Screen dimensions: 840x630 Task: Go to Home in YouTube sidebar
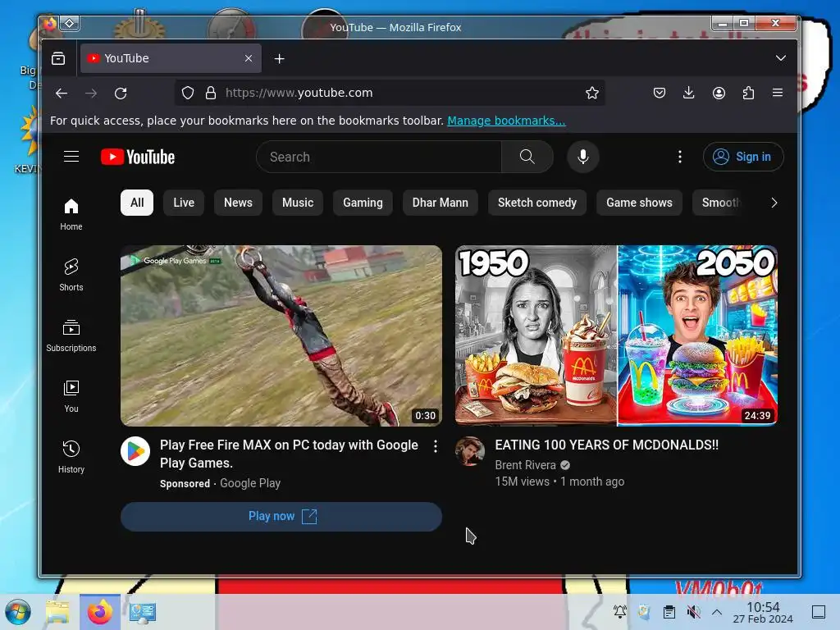click(71, 214)
